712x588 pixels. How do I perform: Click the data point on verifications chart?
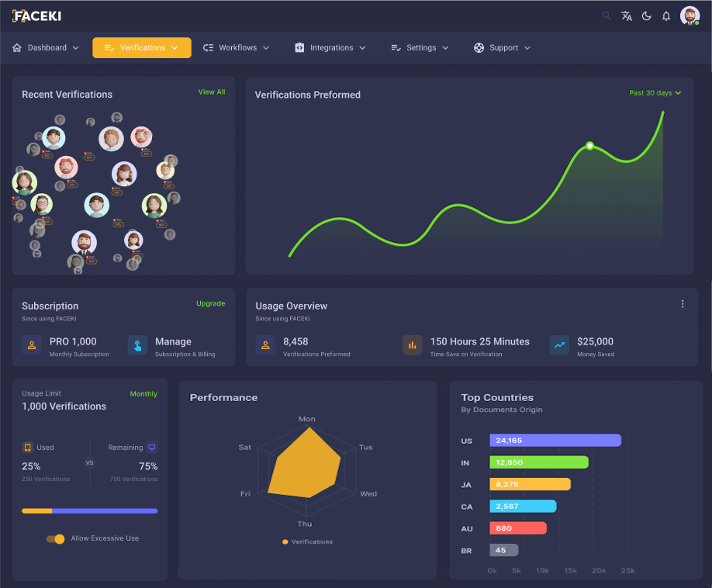(589, 146)
